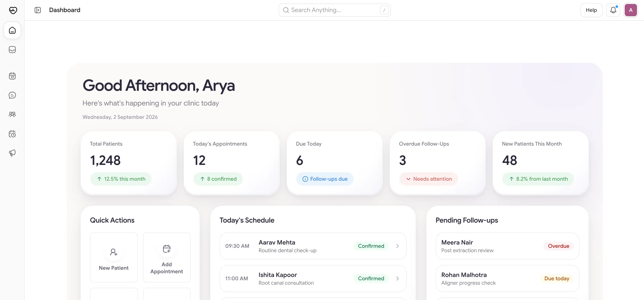Select Meera Nair pending follow-up
Viewport: 644px width, 300px height.
(508, 246)
